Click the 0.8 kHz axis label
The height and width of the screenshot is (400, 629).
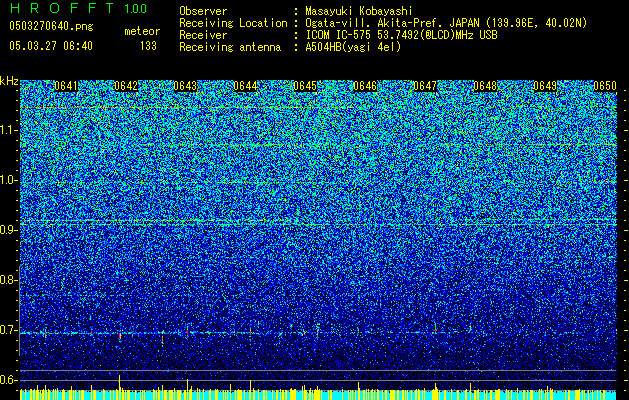[x=9, y=280]
